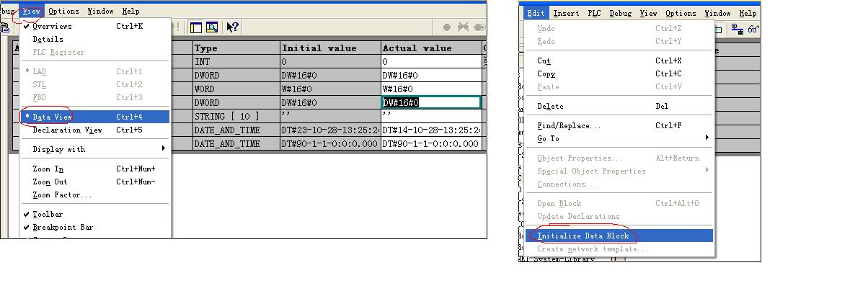Activate the What's This help pointer icon

click(x=232, y=27)
